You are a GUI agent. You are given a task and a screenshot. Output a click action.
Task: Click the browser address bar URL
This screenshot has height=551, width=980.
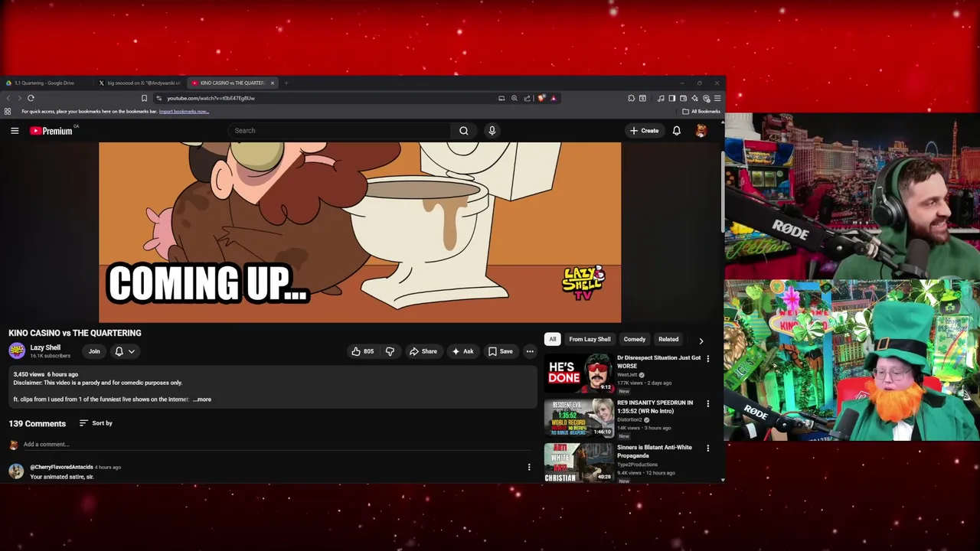(x=211, y=98)
